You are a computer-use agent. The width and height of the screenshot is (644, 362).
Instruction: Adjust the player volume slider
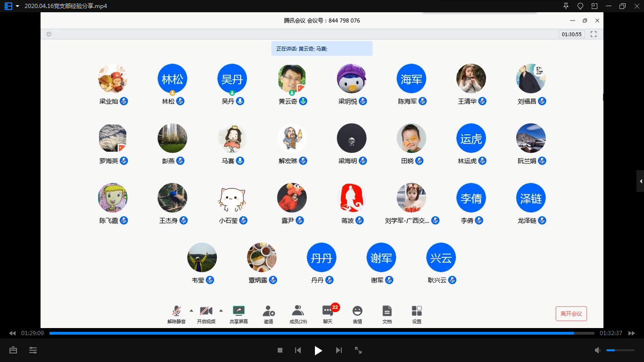tap(619, 350)
